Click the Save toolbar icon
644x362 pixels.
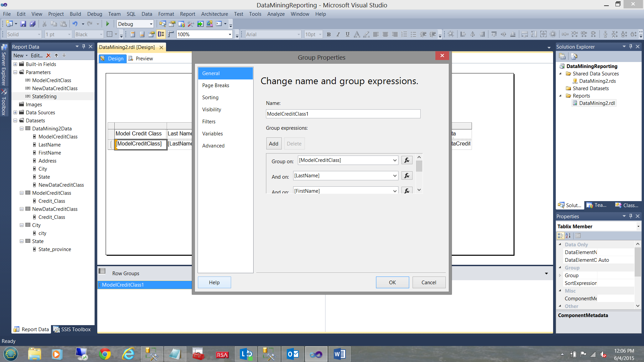23,24
